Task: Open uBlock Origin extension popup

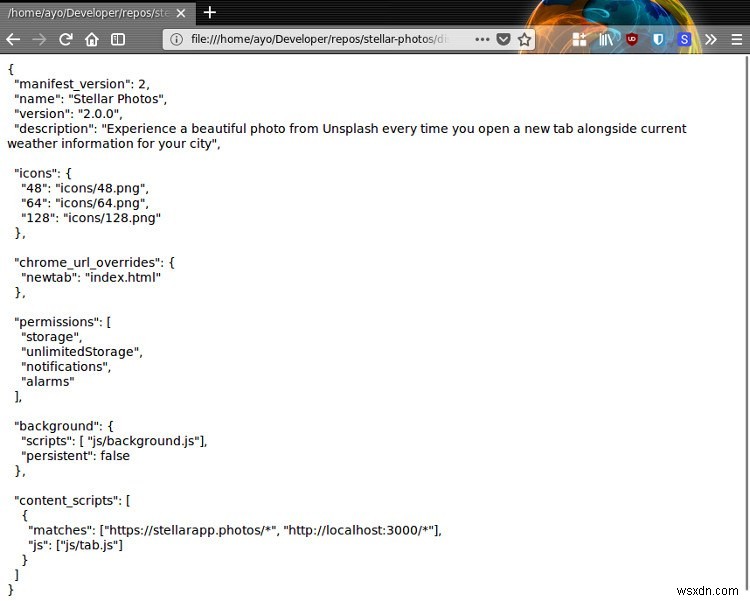Action: pos(632,39)
